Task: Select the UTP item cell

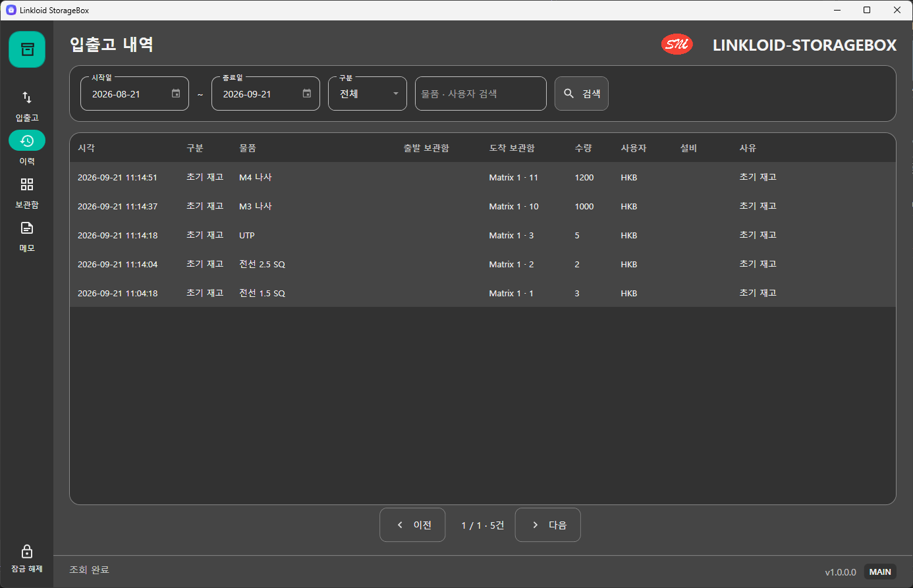Action: click(x=247, y=235)
